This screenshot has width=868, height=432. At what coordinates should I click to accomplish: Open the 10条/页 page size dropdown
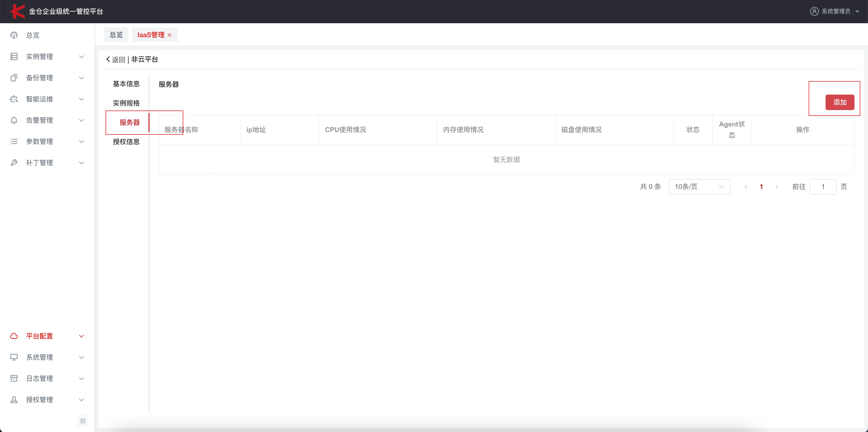699,187
